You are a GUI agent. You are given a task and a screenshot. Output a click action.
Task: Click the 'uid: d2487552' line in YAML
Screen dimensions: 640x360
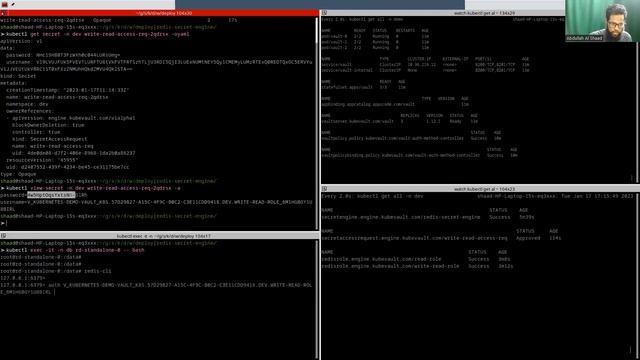[67, 167]
